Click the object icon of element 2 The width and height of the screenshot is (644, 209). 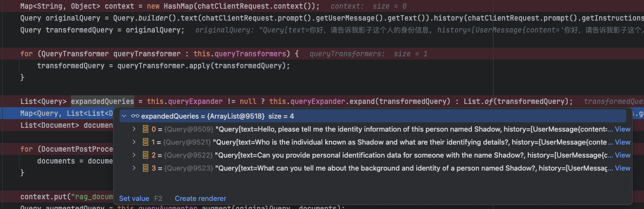(145, 155)
